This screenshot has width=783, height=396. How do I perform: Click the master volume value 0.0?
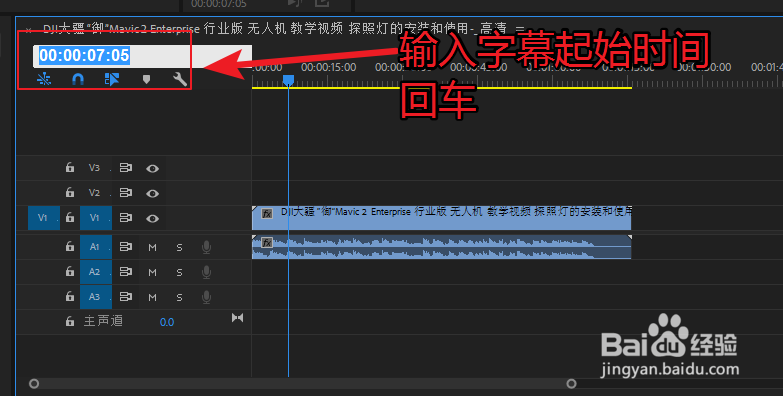coord(167,322)
